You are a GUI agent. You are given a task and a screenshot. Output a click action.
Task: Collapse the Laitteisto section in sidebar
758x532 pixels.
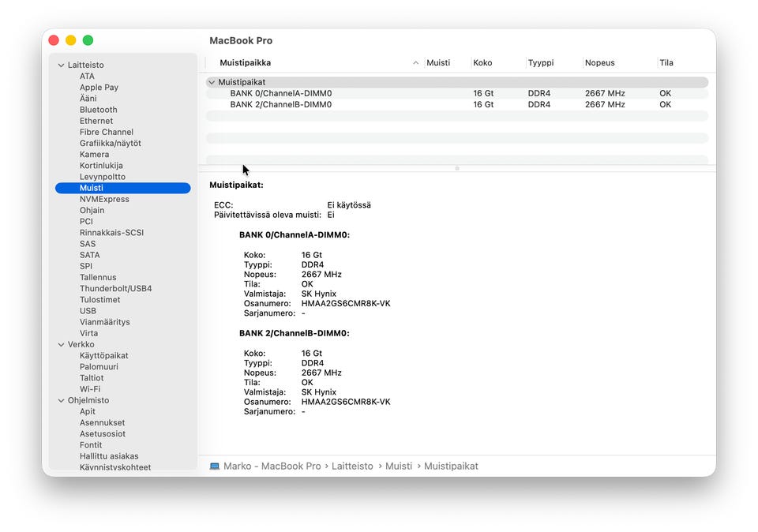pyautogui.click(x=61, y=66)
